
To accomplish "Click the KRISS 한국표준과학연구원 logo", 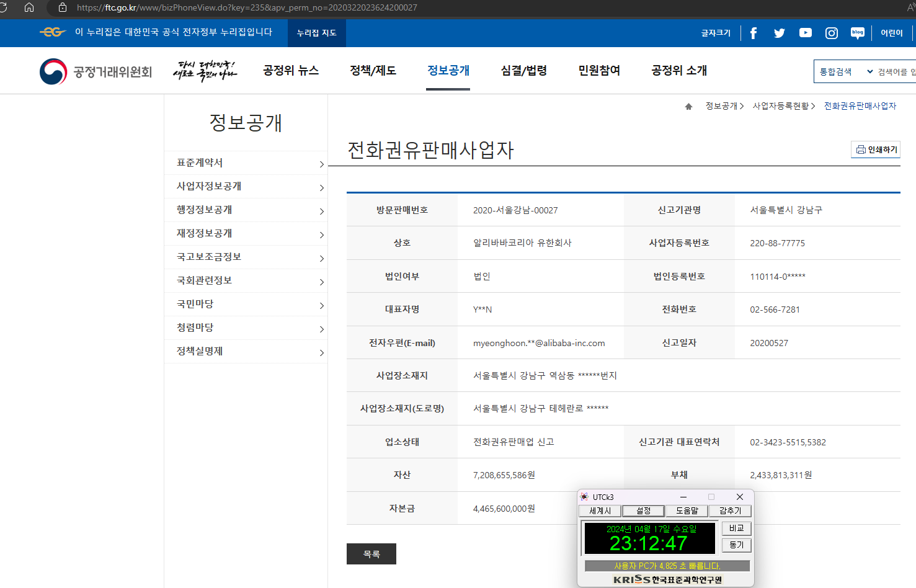I will 668,579.
